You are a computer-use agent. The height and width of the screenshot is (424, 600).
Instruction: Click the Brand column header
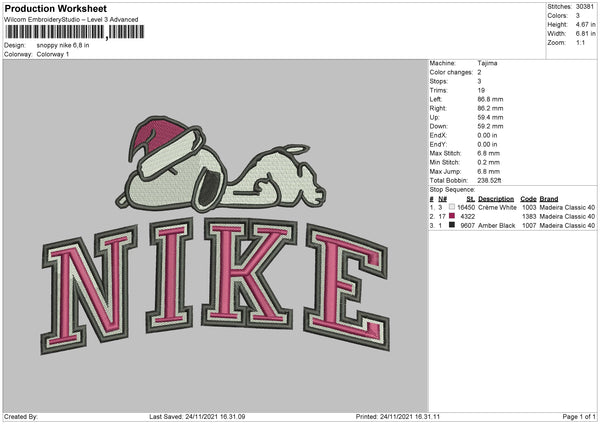point(549,199)
